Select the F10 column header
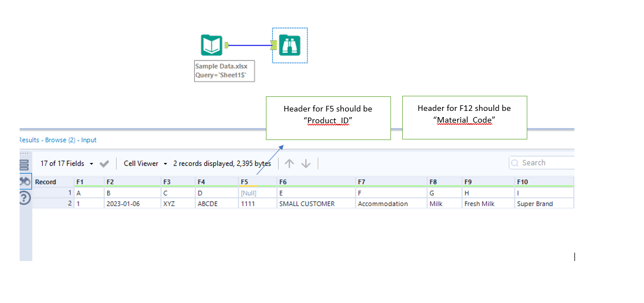The image size is (644, 303). (544, 182)
